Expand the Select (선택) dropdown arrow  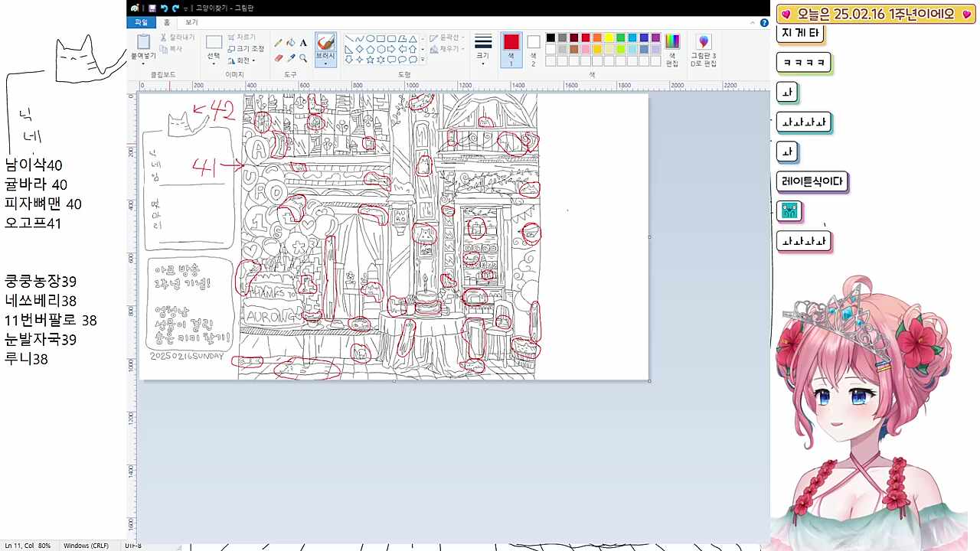coord(214,63)
